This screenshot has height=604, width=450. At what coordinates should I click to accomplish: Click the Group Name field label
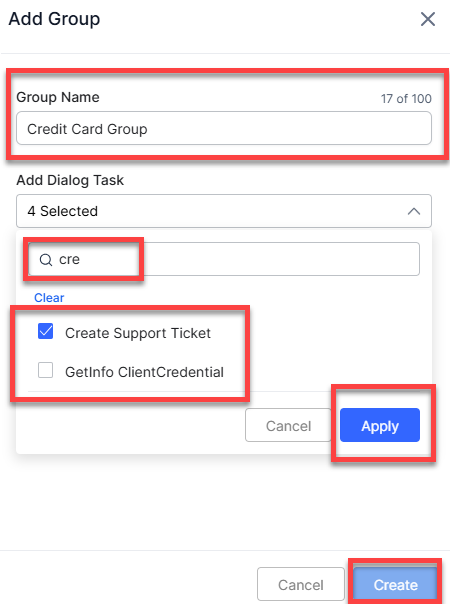tap(58, 97)
